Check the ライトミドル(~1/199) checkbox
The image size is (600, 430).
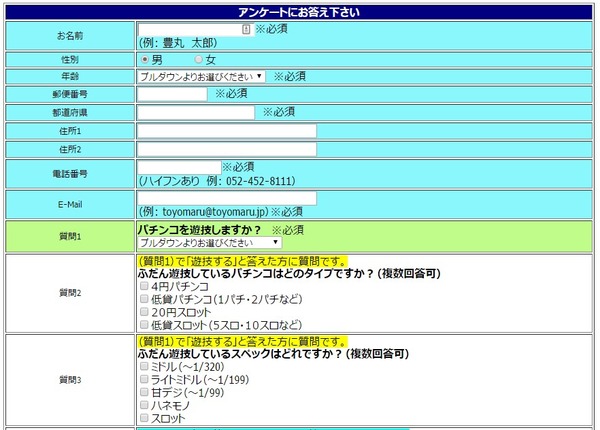click(144, 379)
